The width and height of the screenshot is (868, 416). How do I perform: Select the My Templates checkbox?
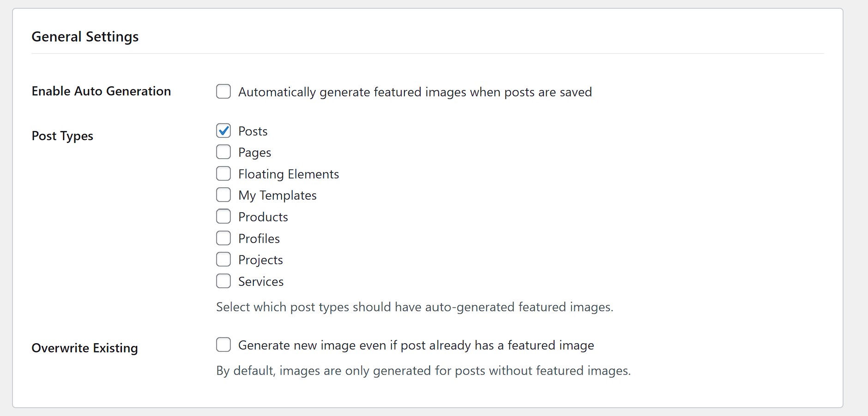(223, 195)
